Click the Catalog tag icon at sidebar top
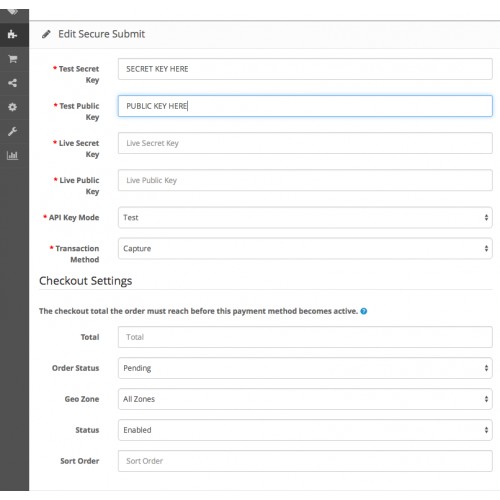 13,12
